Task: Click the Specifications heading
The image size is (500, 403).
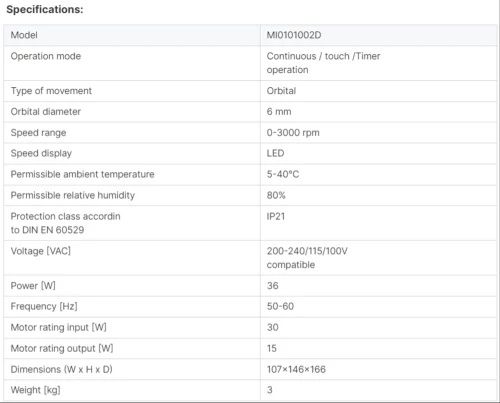Action: coord(45,10)
